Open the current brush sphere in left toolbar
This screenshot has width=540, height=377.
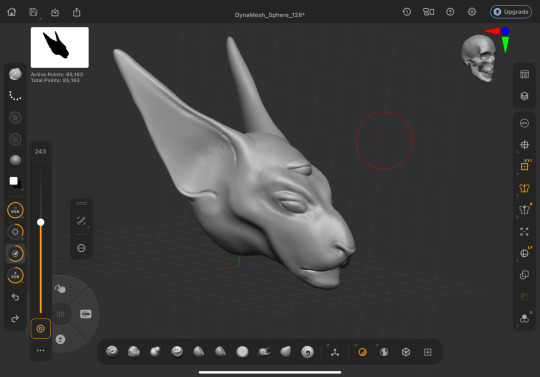click(15, 74)
